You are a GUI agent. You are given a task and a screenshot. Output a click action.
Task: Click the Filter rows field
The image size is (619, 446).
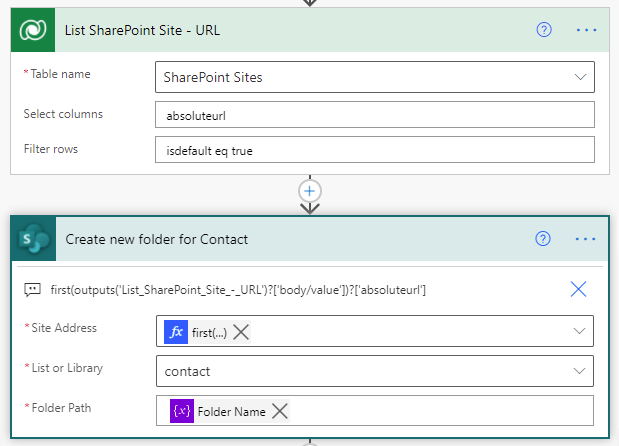[375, 149]
